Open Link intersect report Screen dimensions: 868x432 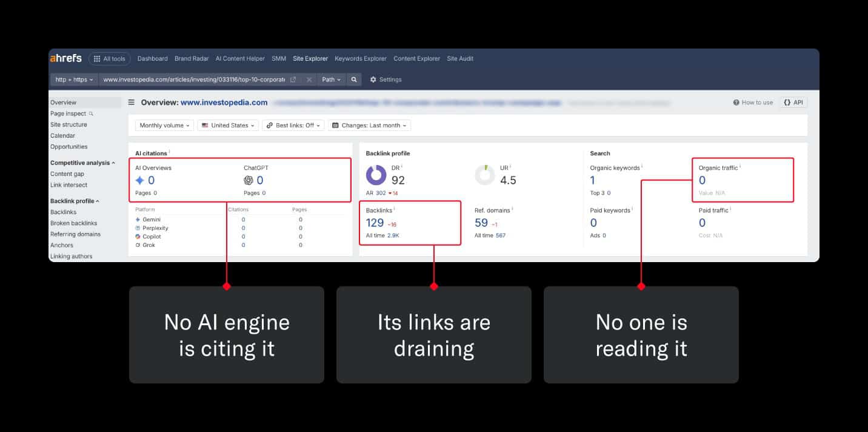pyautogui.click(x=69, y=184)
